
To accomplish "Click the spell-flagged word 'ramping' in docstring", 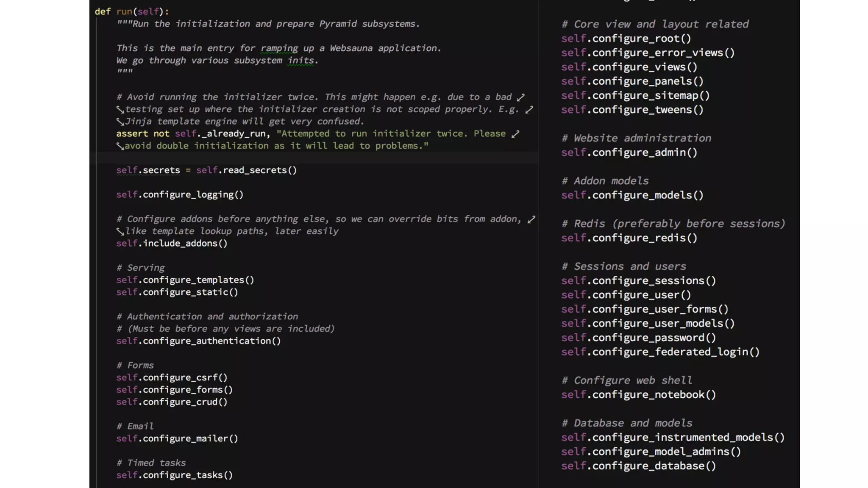I will click(x=279, y=48).
